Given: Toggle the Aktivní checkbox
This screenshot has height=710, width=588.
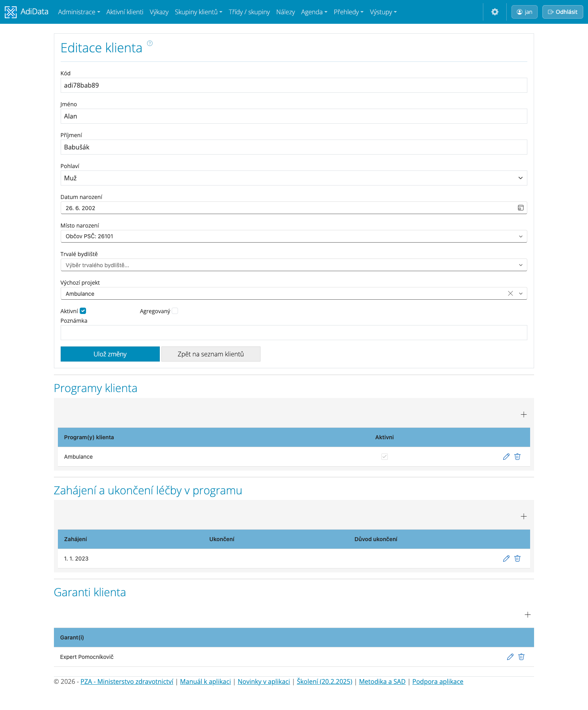Looking at the screenshot, I should tap(83, 311).
